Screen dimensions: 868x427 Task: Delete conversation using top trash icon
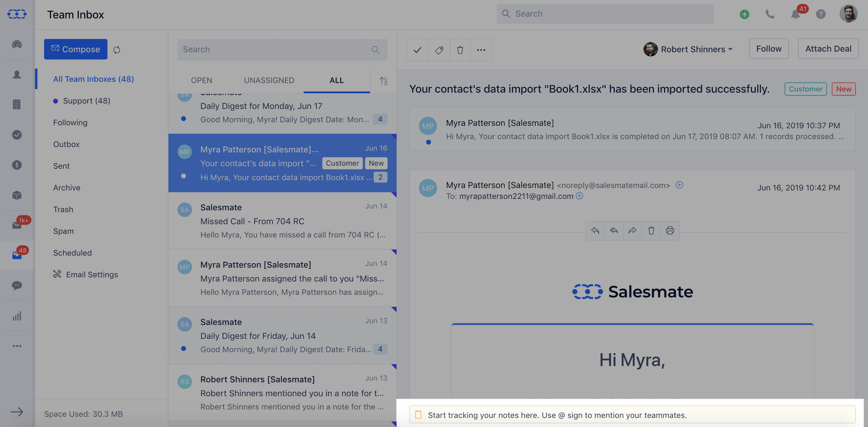click(x=460, y=50)
